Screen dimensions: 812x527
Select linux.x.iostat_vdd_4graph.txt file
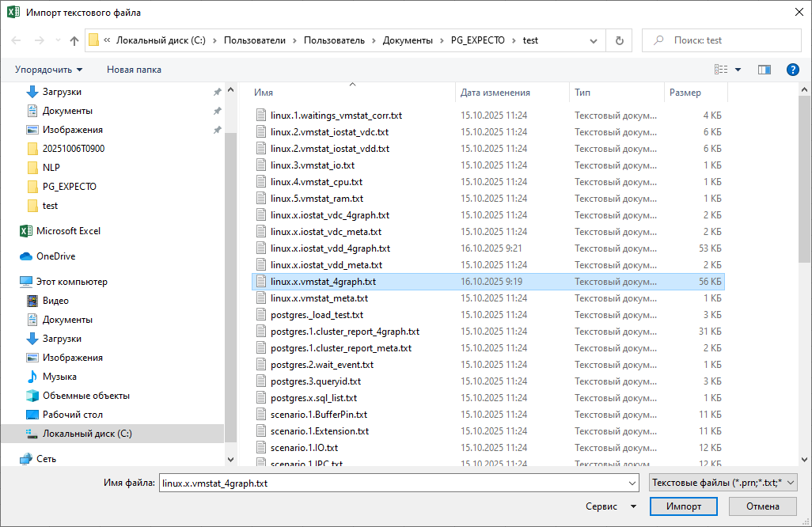330,248
